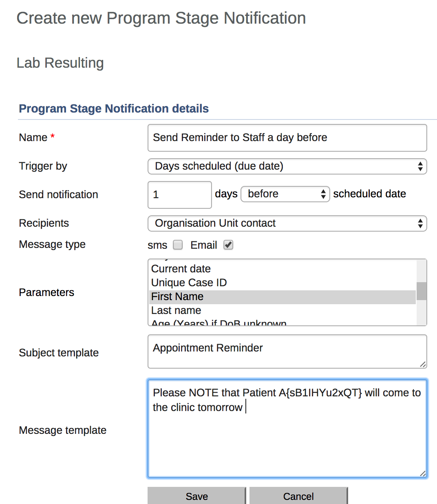Select Unique Case ID parameter
This screenshot has height=504, width=437.
coord(189,283)
